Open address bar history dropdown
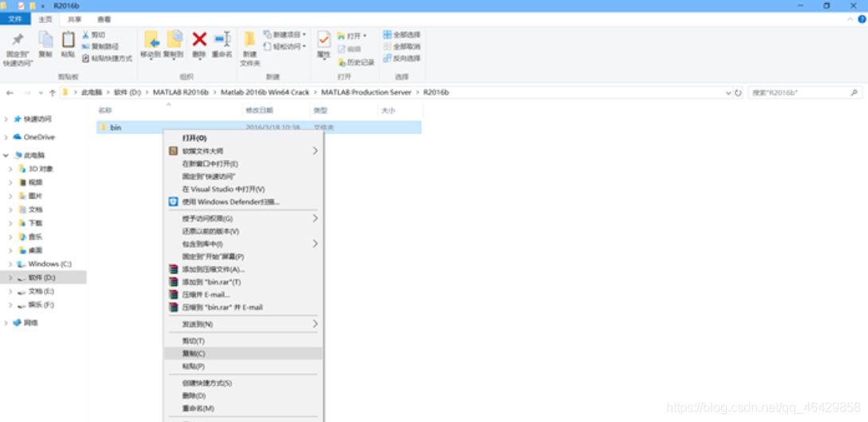 [x=728, y=93]
